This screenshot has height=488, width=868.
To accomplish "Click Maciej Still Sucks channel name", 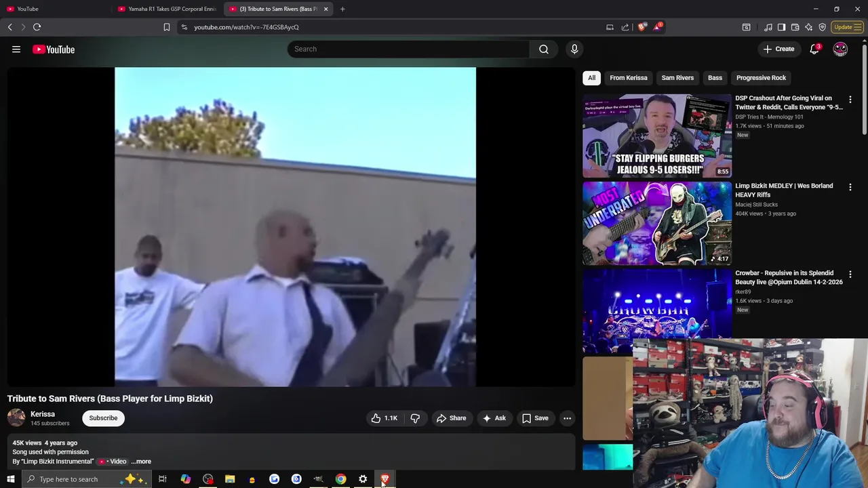I will click(x=756, y=205).
